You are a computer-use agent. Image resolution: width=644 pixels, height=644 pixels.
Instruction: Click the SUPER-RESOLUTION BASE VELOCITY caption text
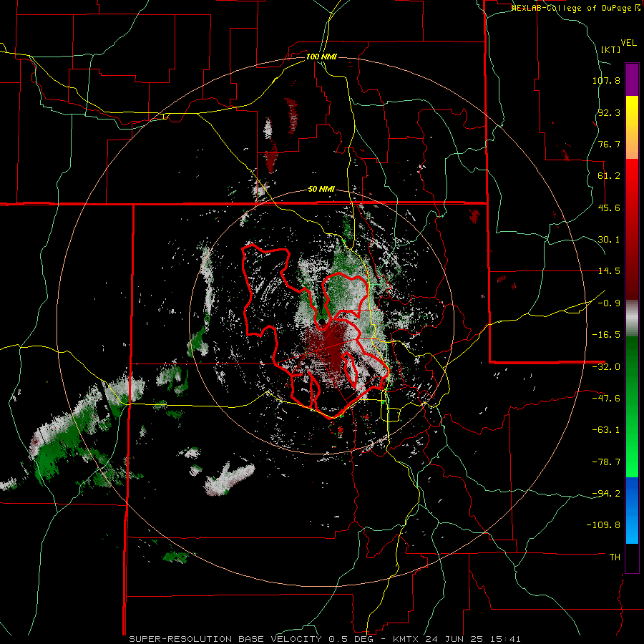tap(225, 639)
